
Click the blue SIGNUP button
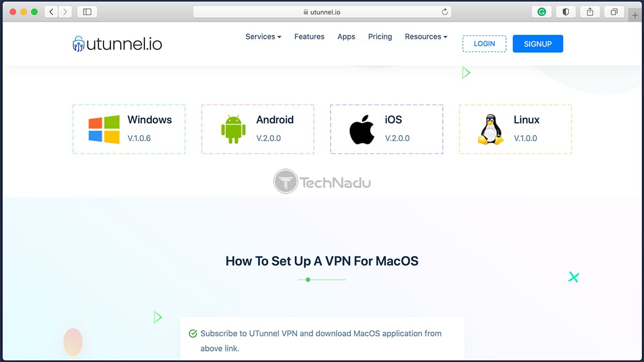pos(538,43)
